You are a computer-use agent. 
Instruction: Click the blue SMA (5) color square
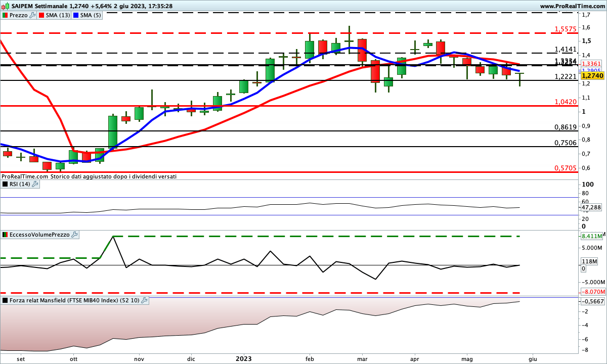coord(76,15)
